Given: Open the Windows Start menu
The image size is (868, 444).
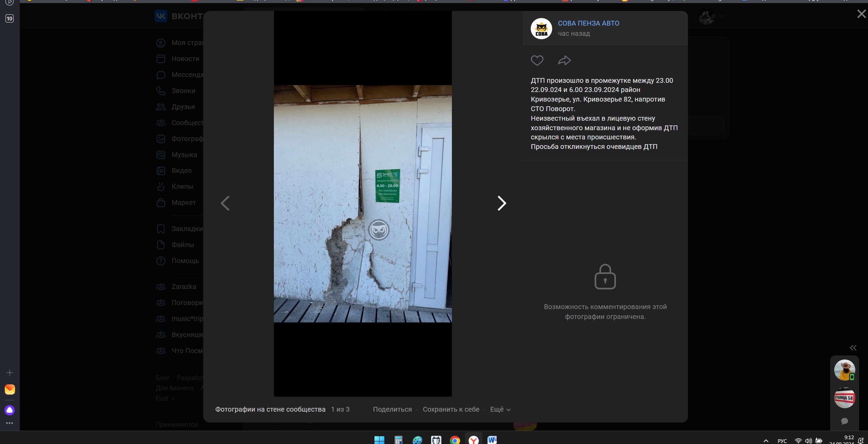Looking at the screenshot, I should [x=379, y=440].
